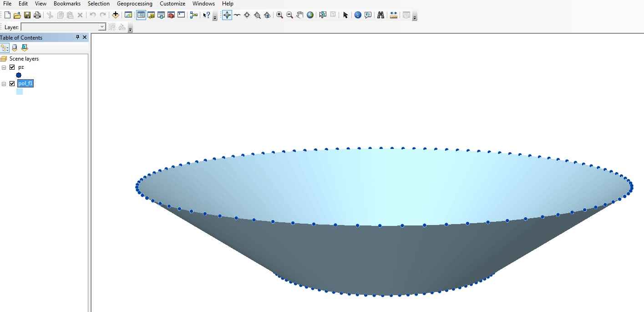Pin the Table of Contents panel
The width and height of the screenshot is (644, 312).
[77, 37]
